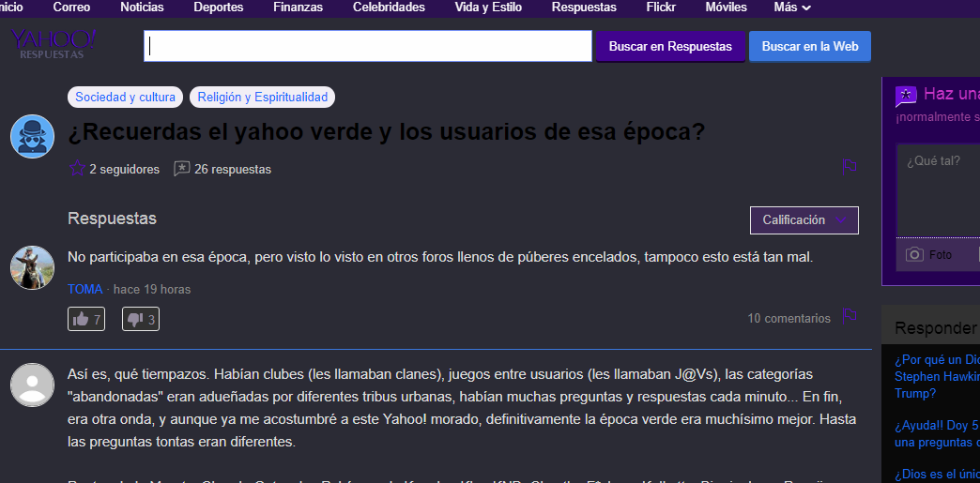980x483 pixels.
Task: Report TOMA's answer using its flag icon
Action: click(x=850, y=316)
